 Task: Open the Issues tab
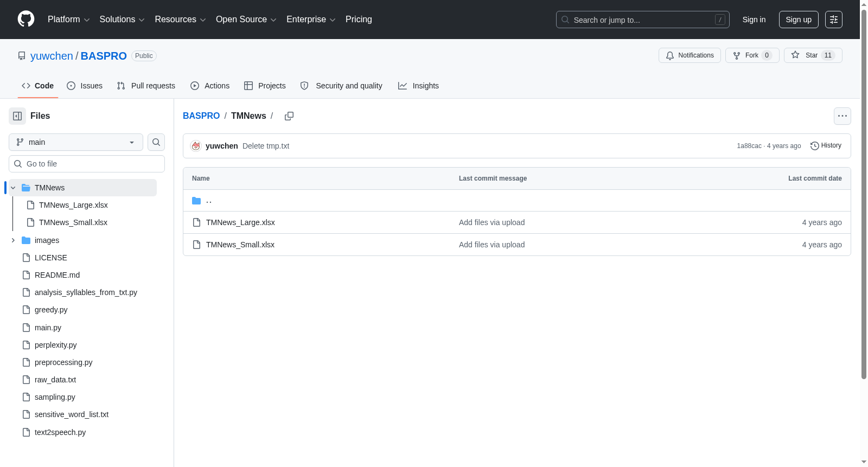[x=85, y=86]
